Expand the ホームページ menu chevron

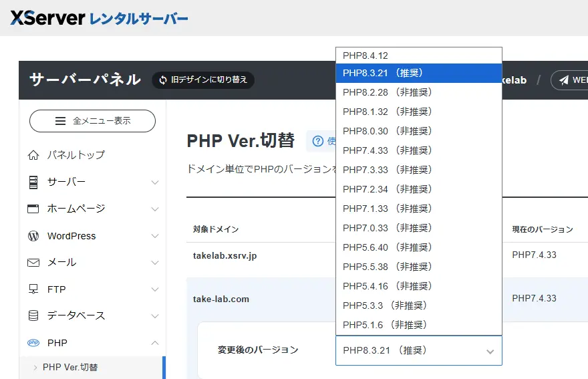(x=155, y=209)
